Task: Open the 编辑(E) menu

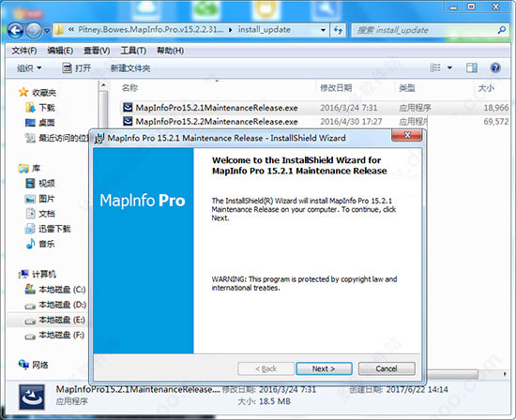Action: click(x=60, y=51)
